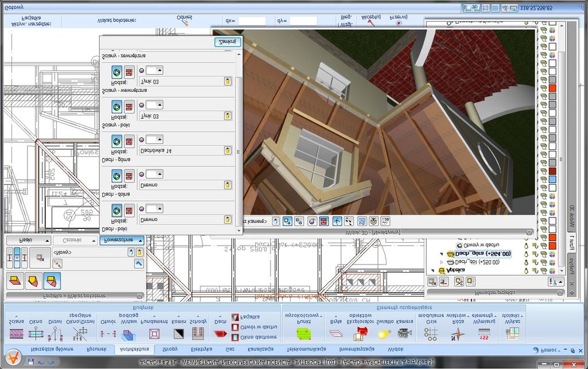Add a Światło light source
Viewport: 588px width, 369px height.
tap(384, 328)
